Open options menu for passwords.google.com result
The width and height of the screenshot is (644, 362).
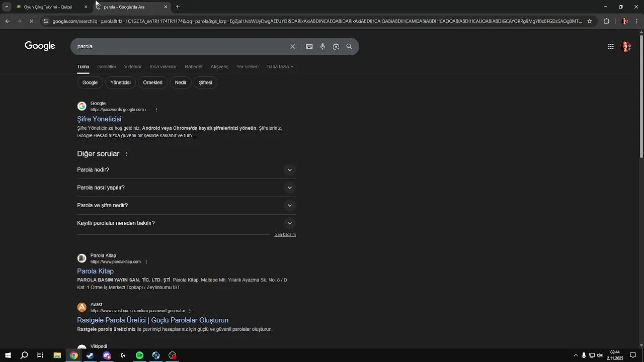(x=156, y=110)
